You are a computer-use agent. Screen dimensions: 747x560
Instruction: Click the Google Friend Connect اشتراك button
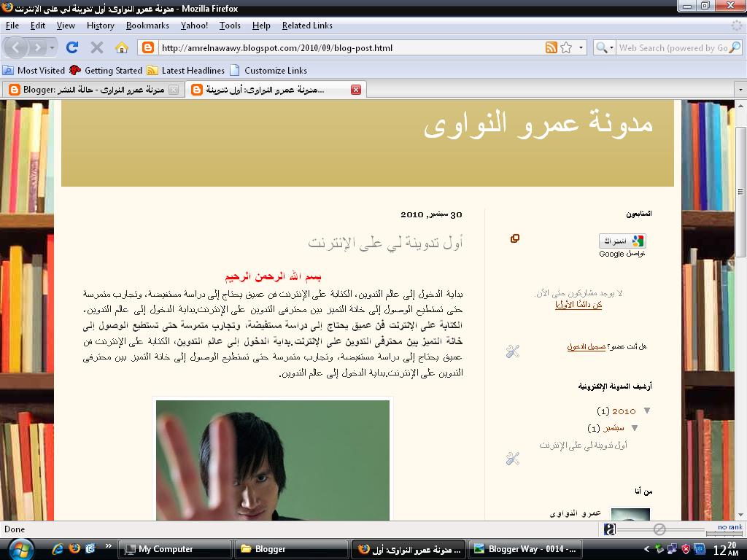tap(622, 241)
